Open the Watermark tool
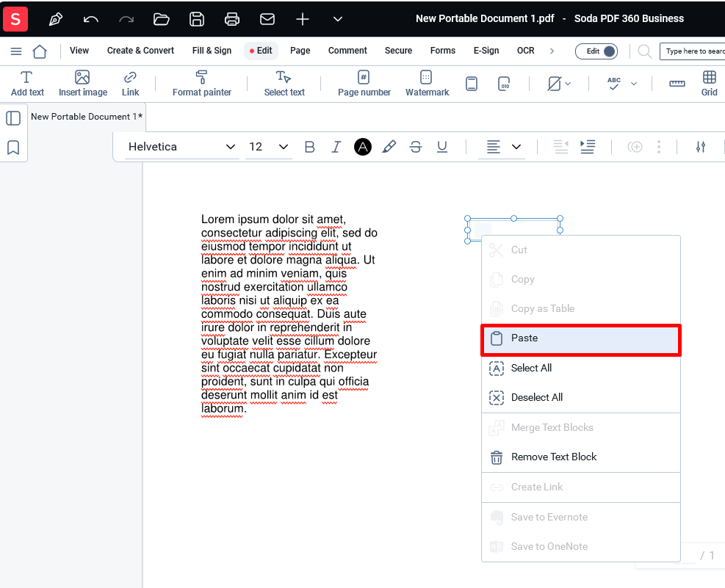The width and height of the screenshot is (725, 588). click(428, 84)
